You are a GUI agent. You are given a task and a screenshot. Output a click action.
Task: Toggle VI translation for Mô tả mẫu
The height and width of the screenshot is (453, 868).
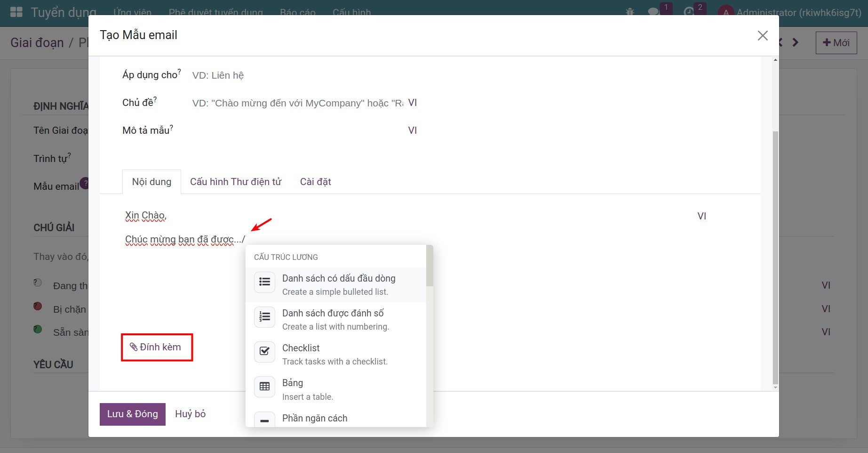412,130
